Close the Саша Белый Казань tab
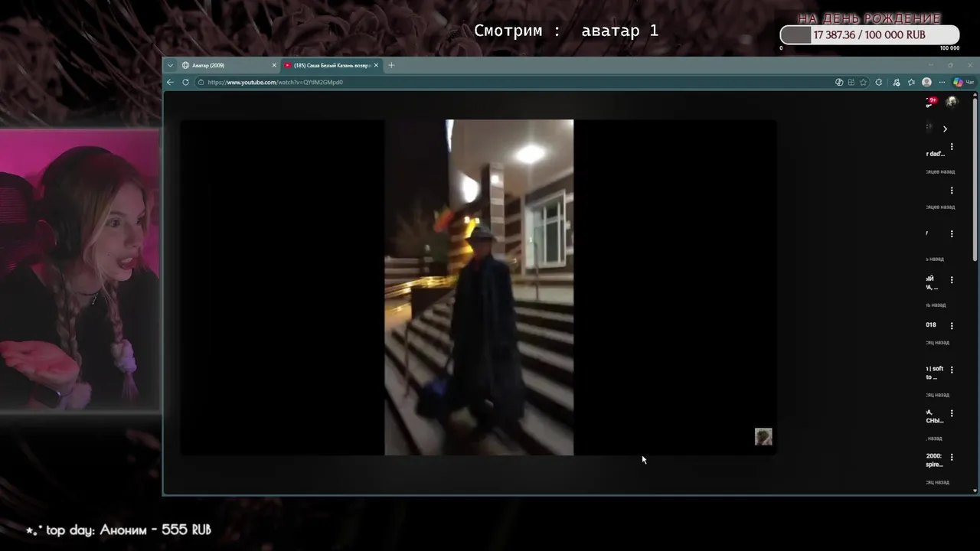 point(376,65)
